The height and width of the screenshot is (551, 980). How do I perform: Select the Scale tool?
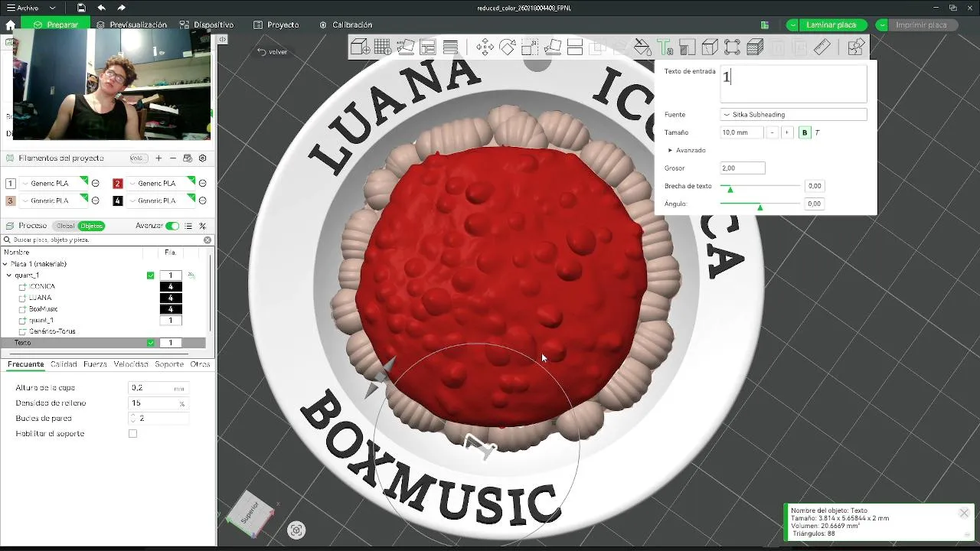click(x=530, y=47)
